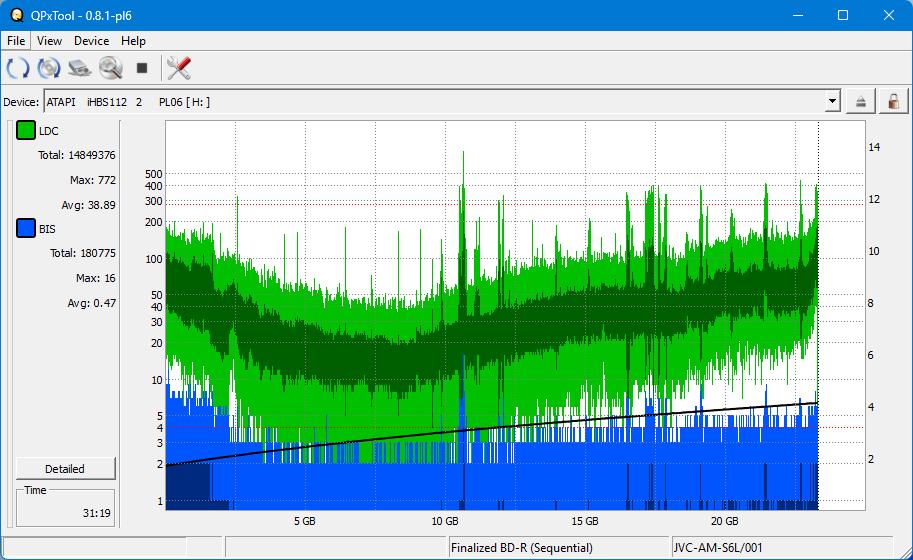Image resolution: width=913 pixels, height=560 pixels.
Task: Open the Help menu
Action: click(x=133, y=41)
